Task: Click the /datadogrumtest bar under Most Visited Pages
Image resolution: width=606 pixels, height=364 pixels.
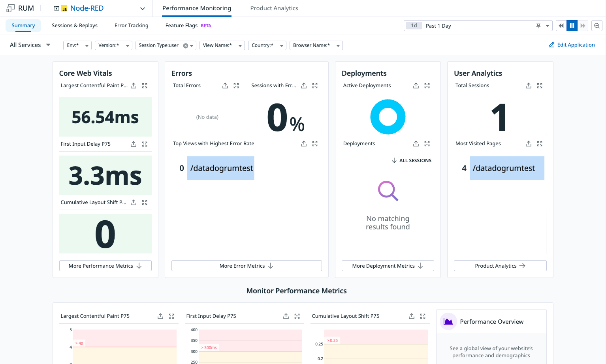Action: pos(507,168)
